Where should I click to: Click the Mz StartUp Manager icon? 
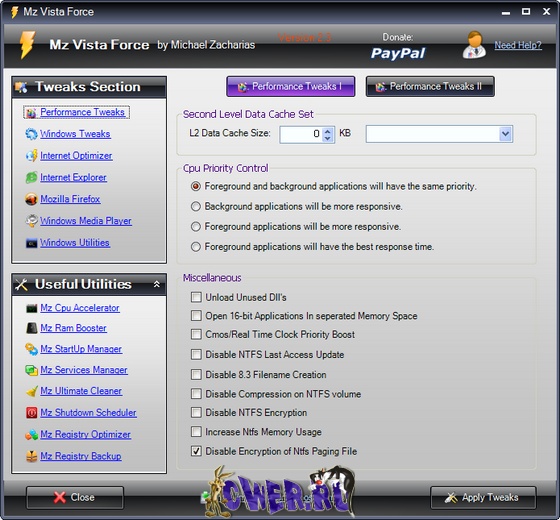pyautogui.click(x=31, y=349)
